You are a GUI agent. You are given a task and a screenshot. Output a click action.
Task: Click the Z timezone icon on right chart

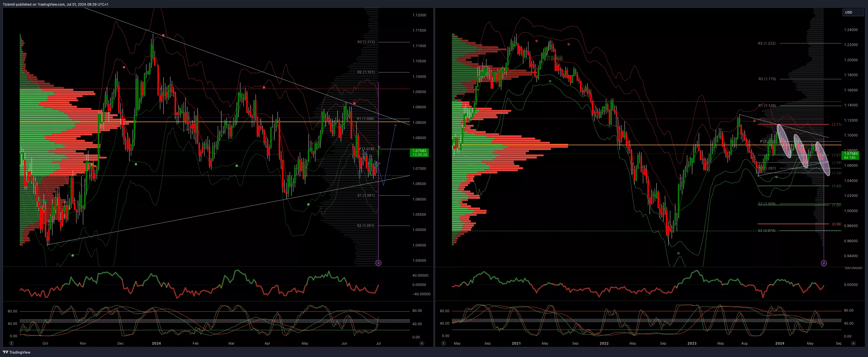coord(443,343)
